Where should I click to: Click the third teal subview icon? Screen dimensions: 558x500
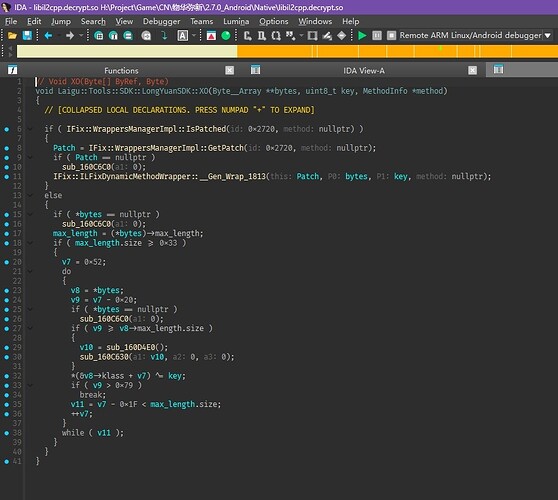click(128, 36)
